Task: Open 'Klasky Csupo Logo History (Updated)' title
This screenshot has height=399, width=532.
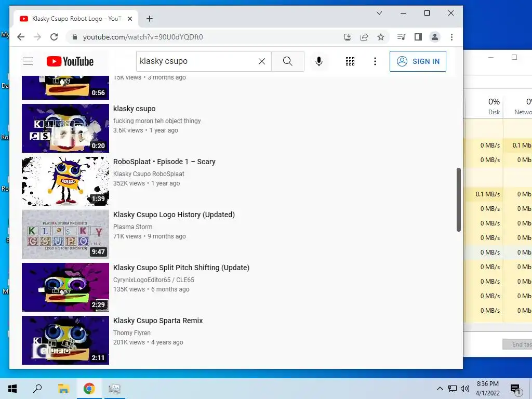Action: (174, 215)
